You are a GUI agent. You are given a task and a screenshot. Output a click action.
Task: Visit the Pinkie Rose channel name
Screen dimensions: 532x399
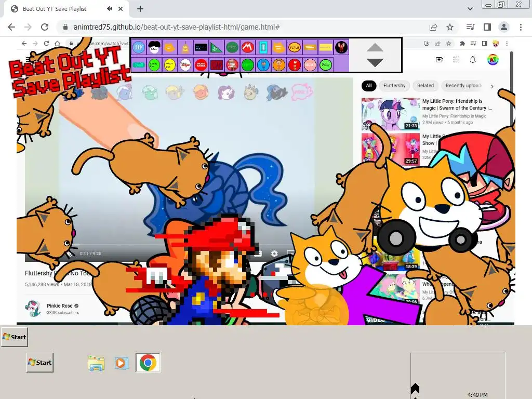pos(60,305)
